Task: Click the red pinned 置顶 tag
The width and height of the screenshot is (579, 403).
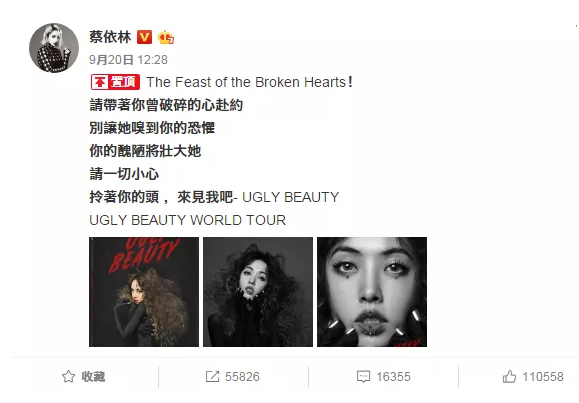Action: pos(115,82)
